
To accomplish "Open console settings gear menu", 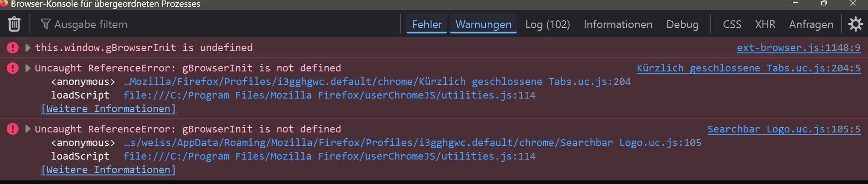I will click(x=855, y=24).
